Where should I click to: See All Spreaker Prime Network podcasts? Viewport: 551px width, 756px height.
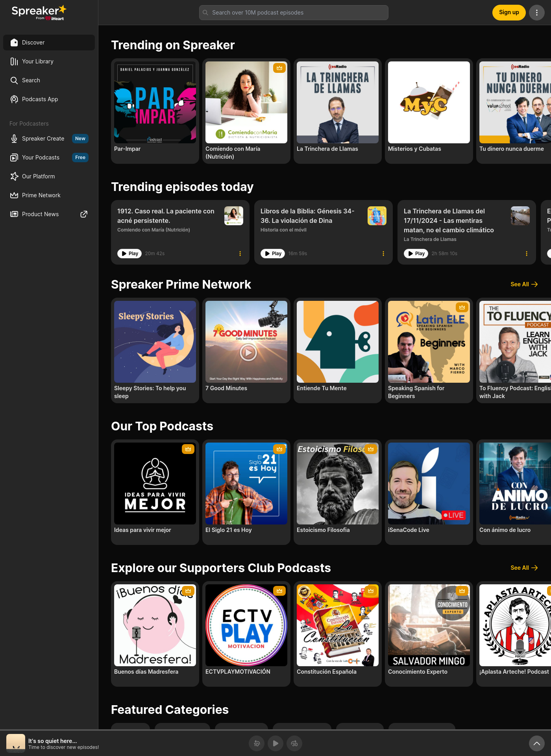click(524, 284)
